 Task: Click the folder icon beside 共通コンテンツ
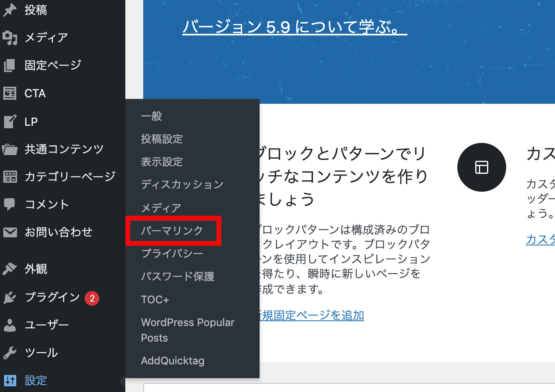[10, 149]
